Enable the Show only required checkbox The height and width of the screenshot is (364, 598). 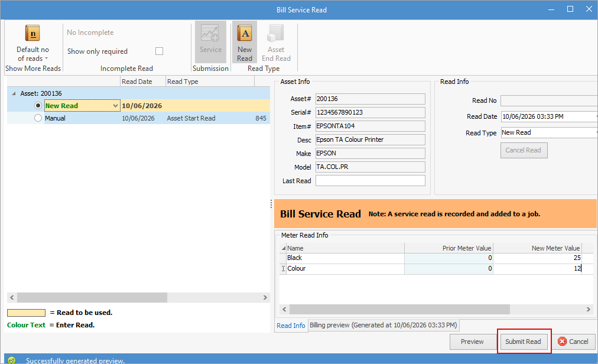(159, 51)
